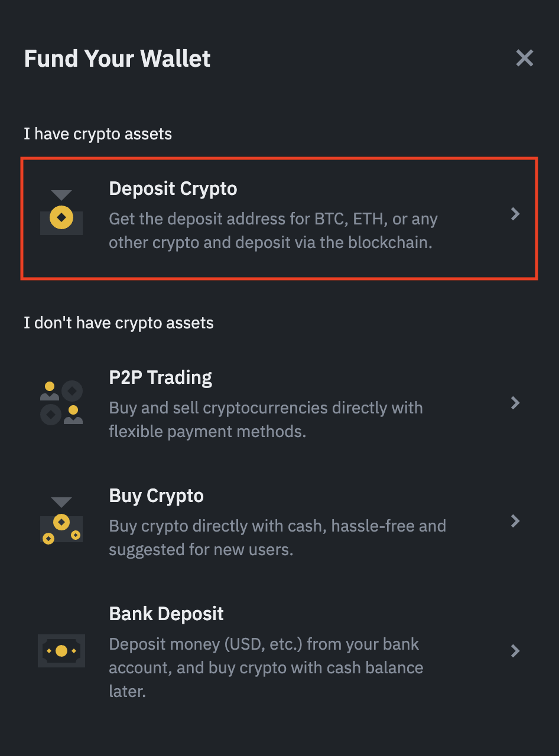Click the 'I don't have crypto assets' label
This screenshot has width=559, height=756.
click(118, 323)
